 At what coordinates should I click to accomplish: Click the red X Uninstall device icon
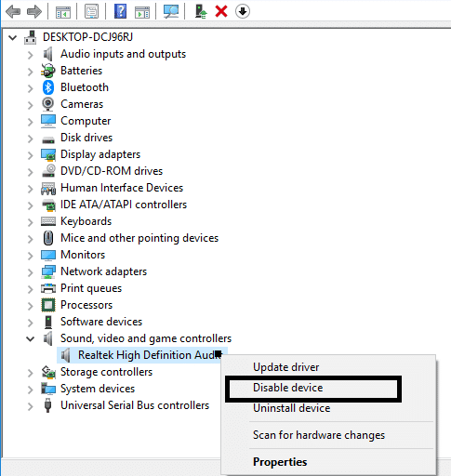pos(221,12)
